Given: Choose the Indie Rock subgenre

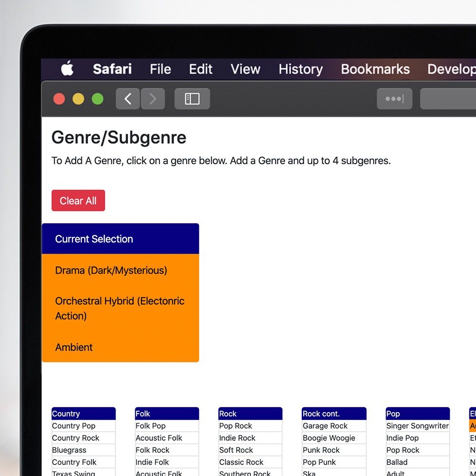Looking at the screenshot, I should pyautogui.click(x=250, y=438).
